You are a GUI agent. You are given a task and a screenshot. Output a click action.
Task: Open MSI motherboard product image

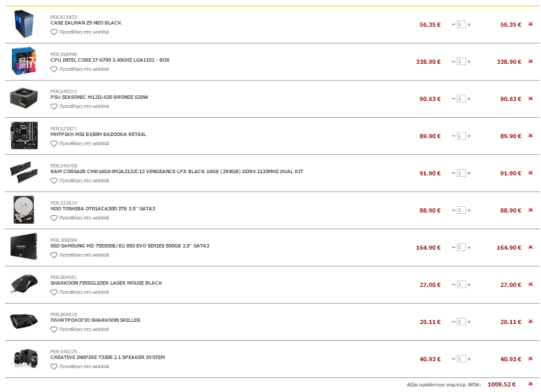click(x=24, y=135)
